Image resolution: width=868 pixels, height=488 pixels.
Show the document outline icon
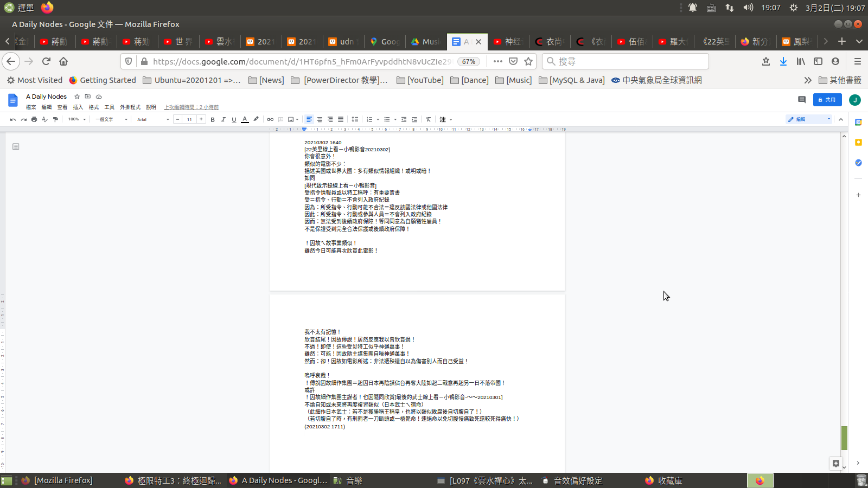coord(16,146)
